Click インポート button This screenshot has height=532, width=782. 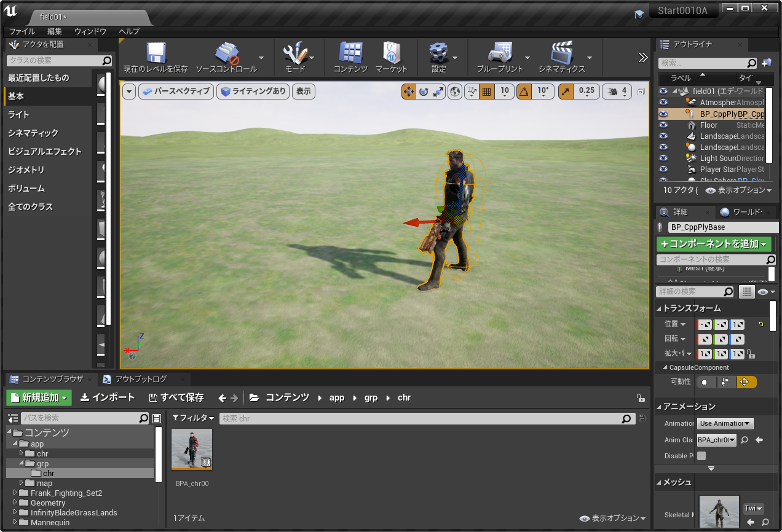(108, 397)
